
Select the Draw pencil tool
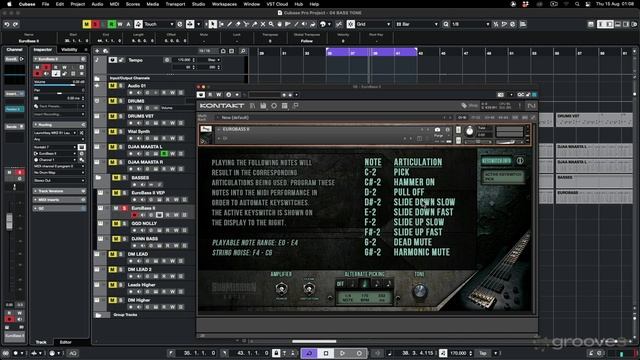(x=230, y=24)
